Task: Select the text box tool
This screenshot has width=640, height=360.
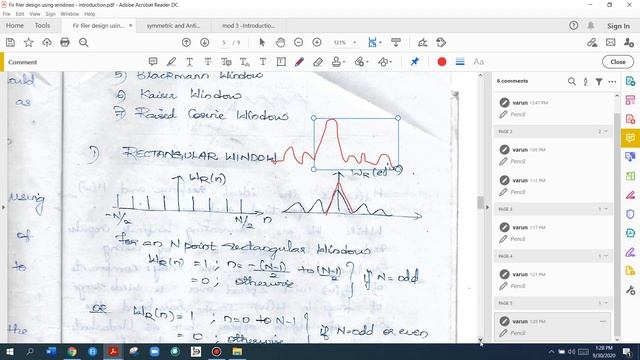Action: tap(281, 62)
